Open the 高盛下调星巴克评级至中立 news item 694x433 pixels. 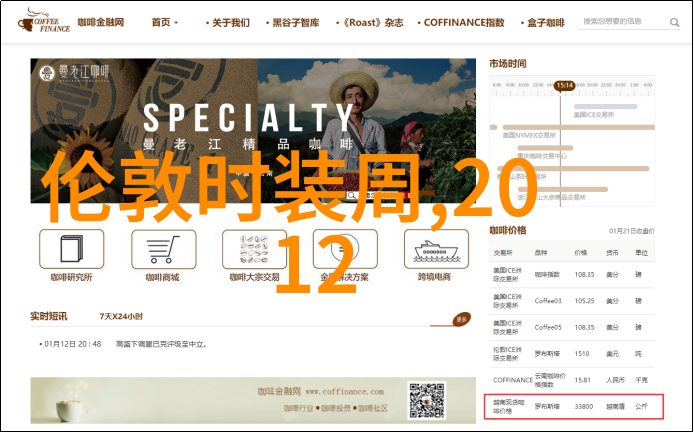pyautogui.click(x=162, y=344)
